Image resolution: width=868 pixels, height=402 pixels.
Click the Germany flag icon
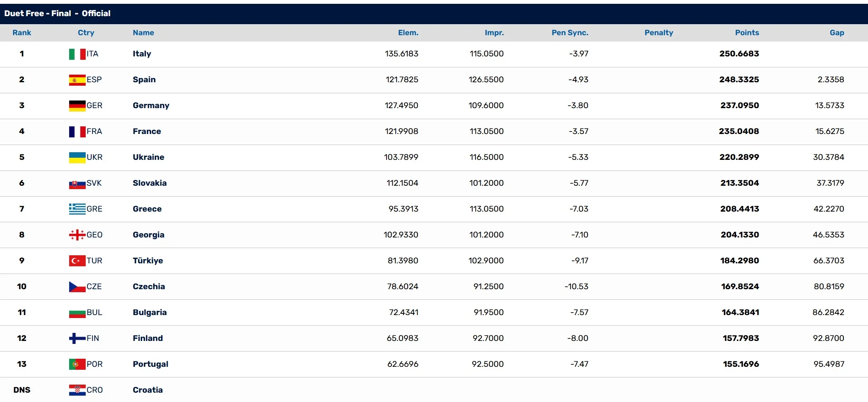coord(77,106)
